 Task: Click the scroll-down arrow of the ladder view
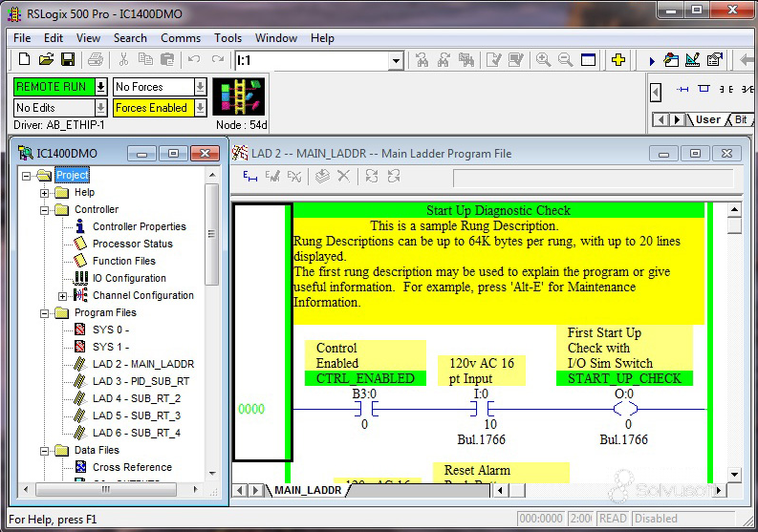734,475
